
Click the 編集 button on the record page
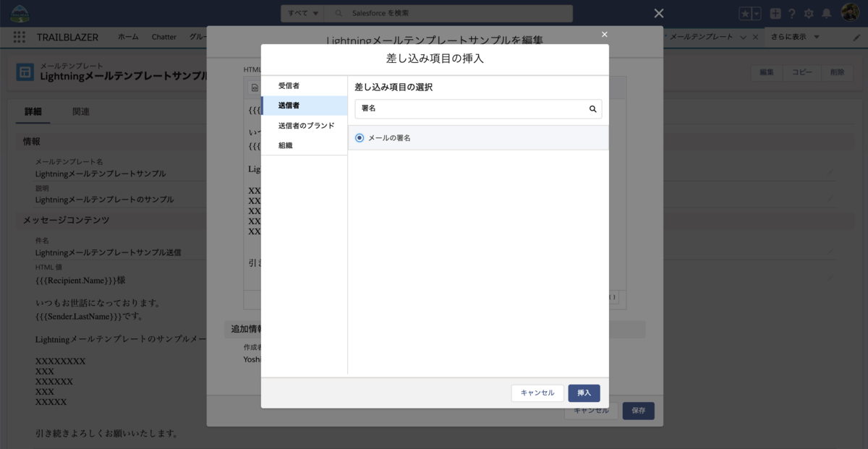[767, 72]
